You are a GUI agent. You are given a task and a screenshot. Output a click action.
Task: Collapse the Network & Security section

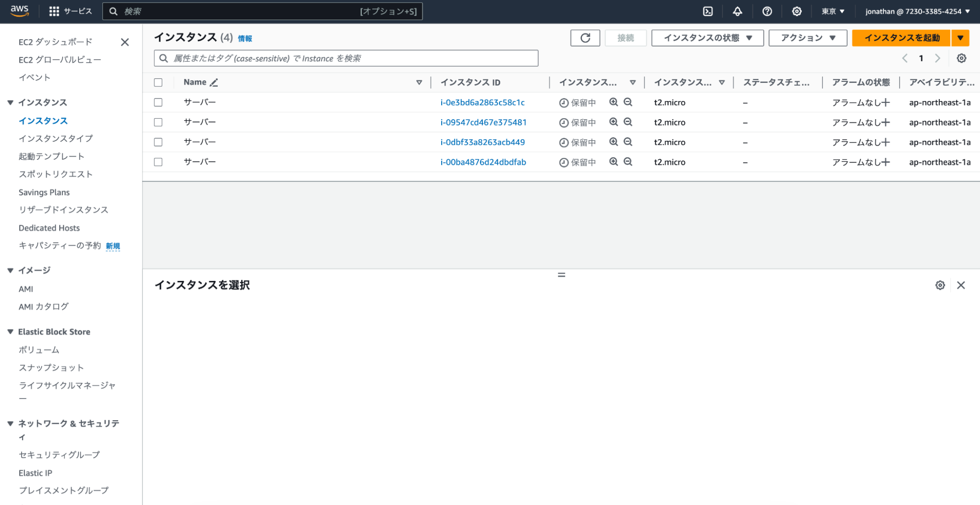[x=10, y=424]
